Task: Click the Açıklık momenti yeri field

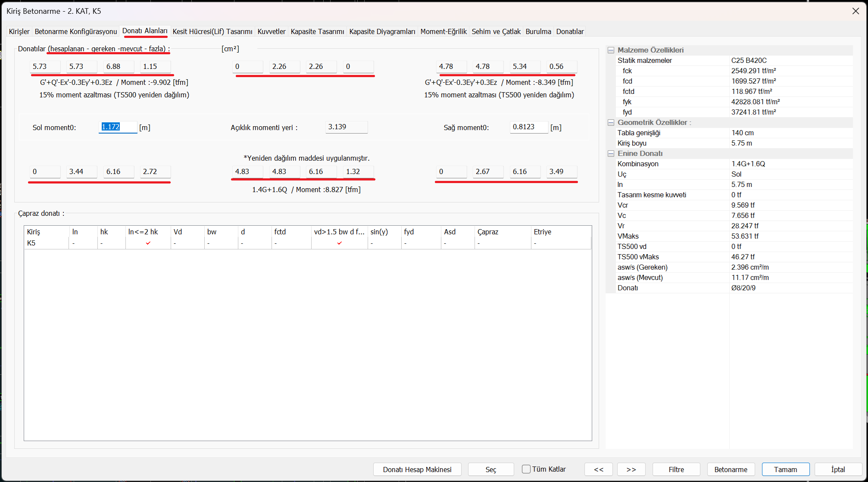Action: pos(346,127)
